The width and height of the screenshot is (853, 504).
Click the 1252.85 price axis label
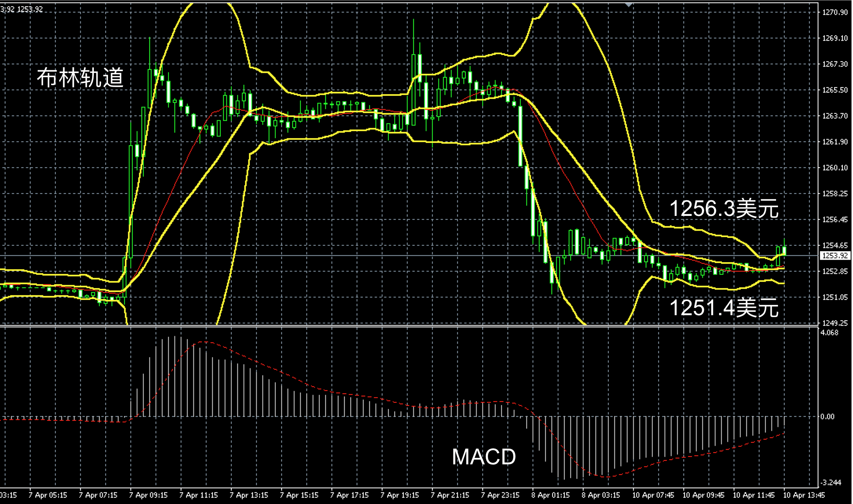835,271
